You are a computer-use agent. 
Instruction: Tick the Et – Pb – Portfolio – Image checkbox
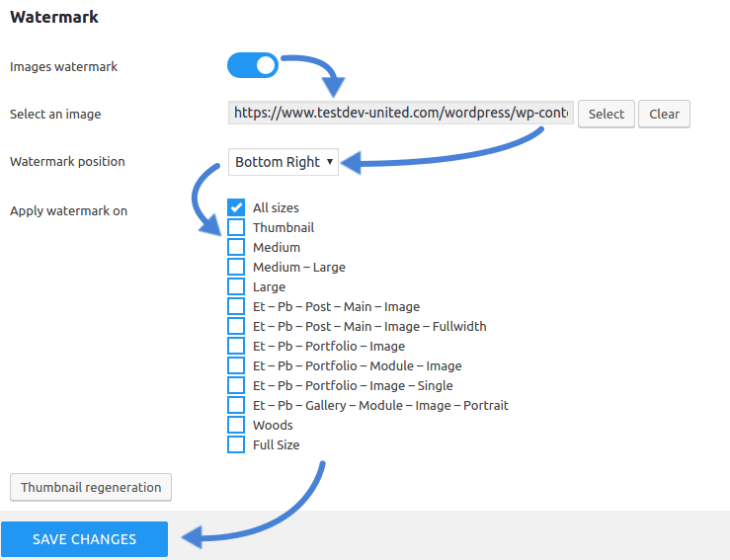236,346
